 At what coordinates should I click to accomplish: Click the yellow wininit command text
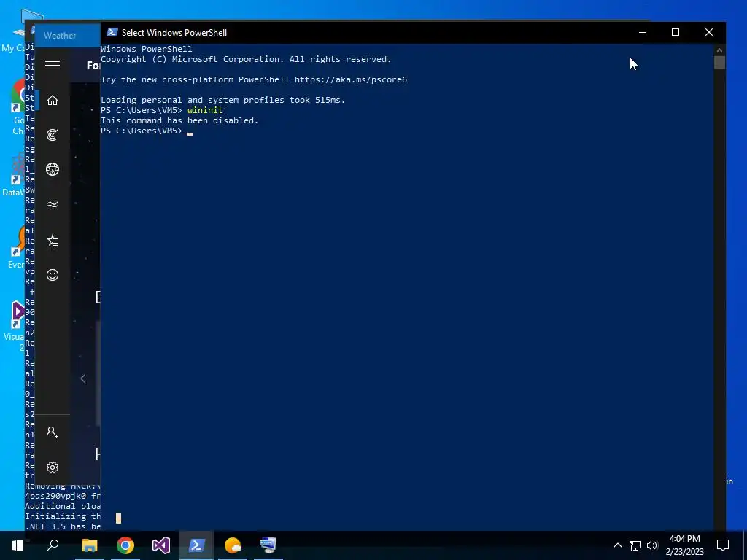pos(205,110)
